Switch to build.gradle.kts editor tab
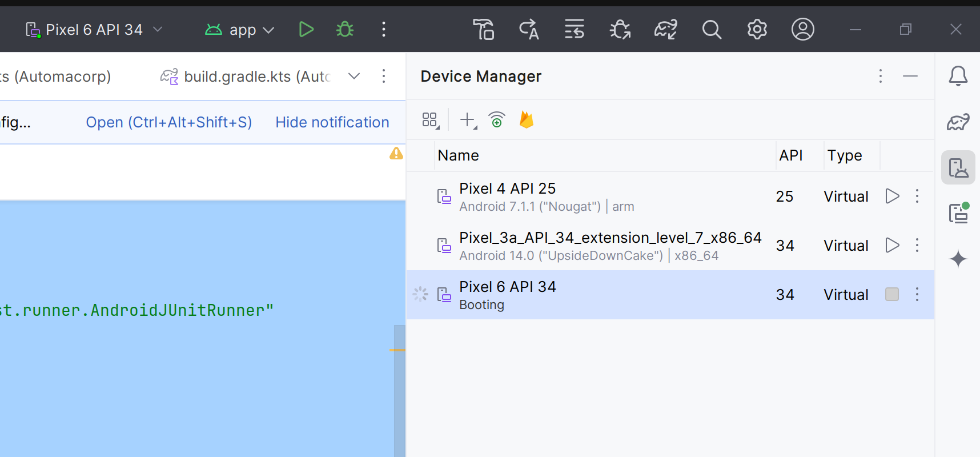This screenshot has width=980, height=457. click(x=246, y=76)
